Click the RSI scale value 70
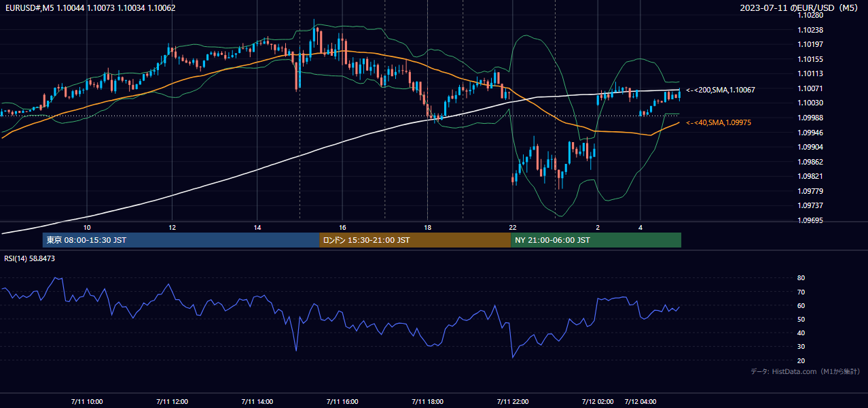868x408 pixels. 801,292
